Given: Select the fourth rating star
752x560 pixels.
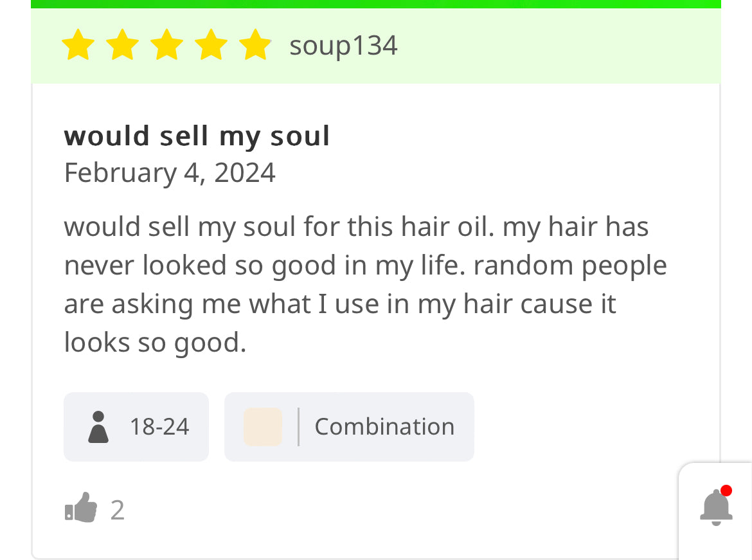Looking at the screenshot, I should pos(211,46).
